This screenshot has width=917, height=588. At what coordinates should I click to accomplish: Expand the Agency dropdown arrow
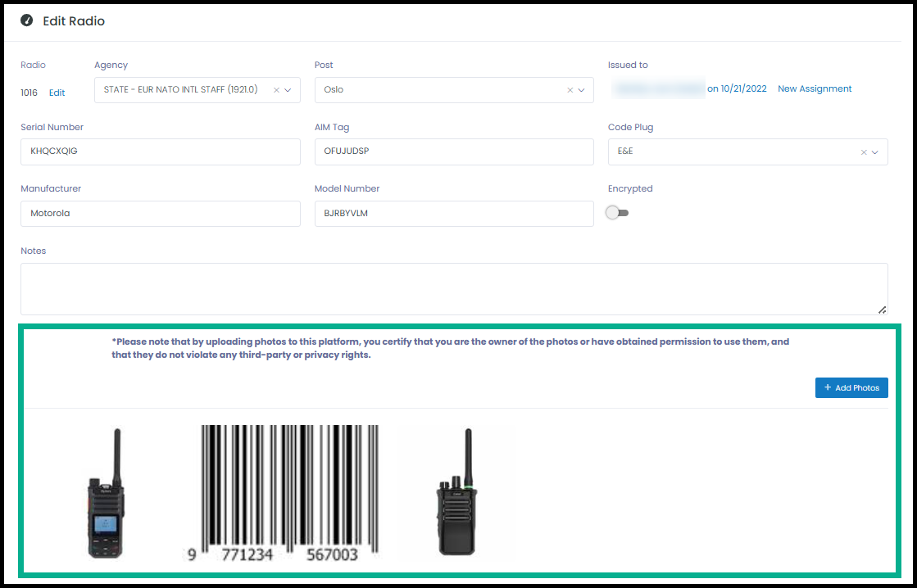pyautogui.click(x=288, y=90)
